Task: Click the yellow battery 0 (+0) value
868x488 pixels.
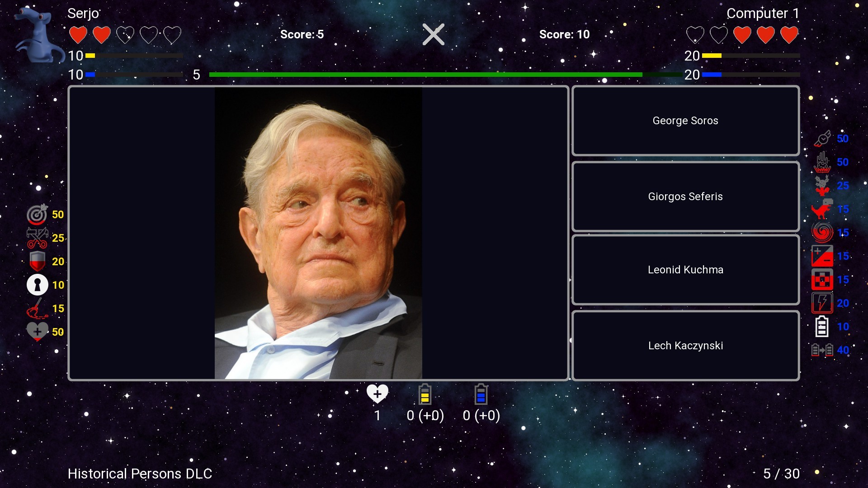Action: [425, 415]
